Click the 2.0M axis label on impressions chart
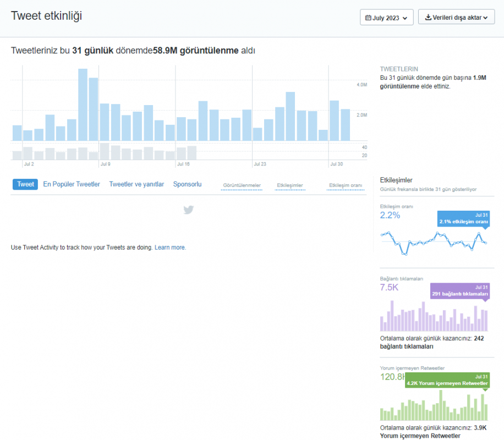This screenshot has width=504, height=440. [x=361, y=115]
